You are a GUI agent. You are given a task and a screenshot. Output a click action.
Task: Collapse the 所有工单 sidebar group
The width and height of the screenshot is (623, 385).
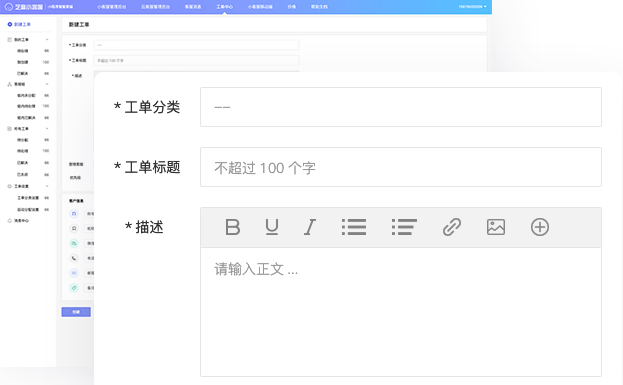pos(47,129)
